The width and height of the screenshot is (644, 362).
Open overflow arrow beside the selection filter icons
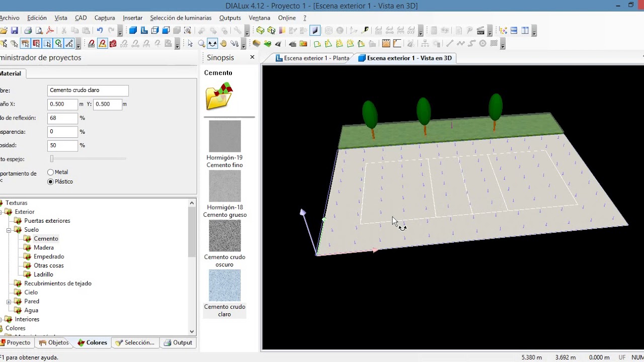(x=78, y=45)
